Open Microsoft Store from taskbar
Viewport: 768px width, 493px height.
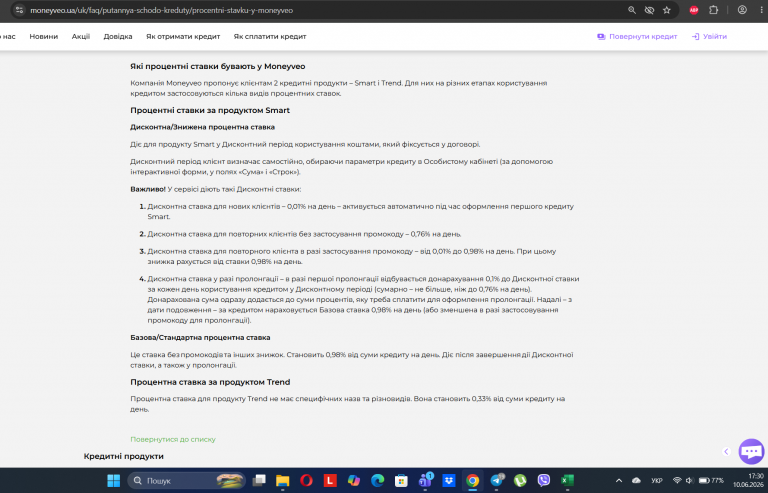pos(401,481)
